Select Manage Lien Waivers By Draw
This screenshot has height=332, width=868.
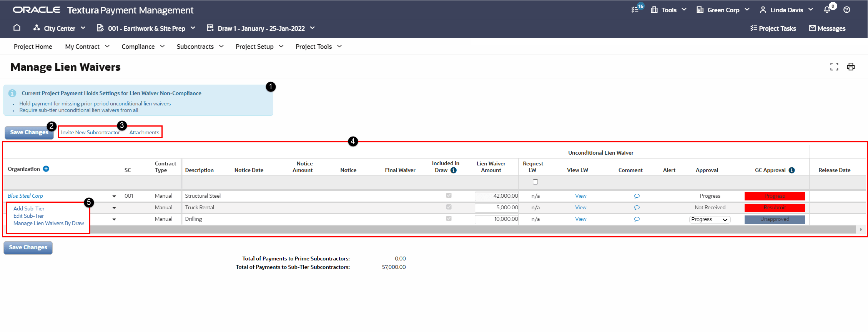tap(48, 223)
